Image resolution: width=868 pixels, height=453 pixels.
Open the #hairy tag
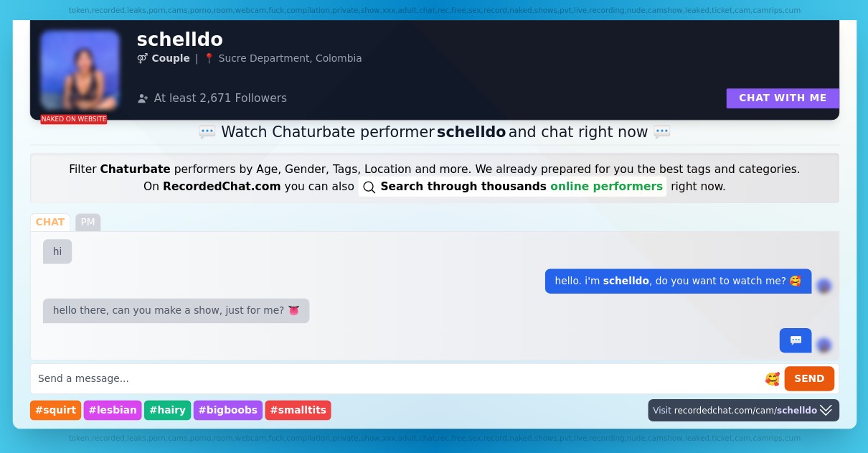(x=167, y=410)
